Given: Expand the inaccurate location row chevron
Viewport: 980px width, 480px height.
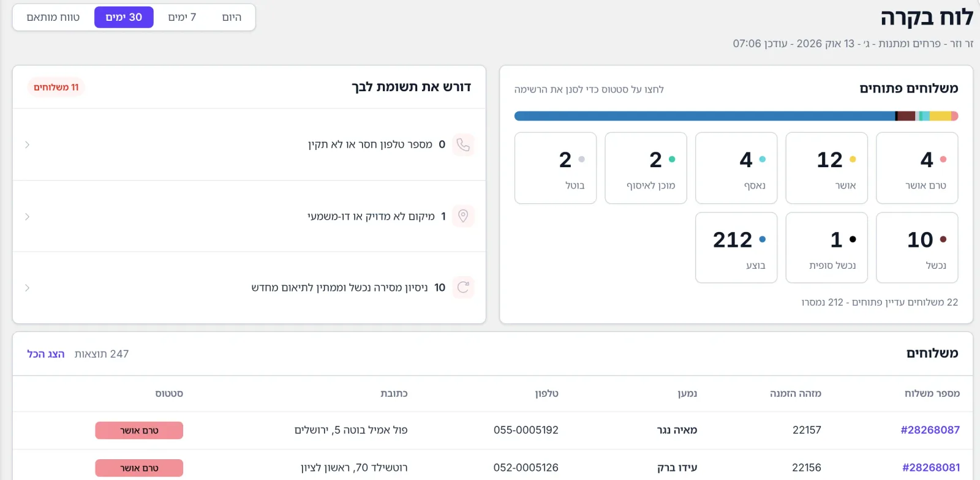Looking at the screenshot, I should (27, 217).
